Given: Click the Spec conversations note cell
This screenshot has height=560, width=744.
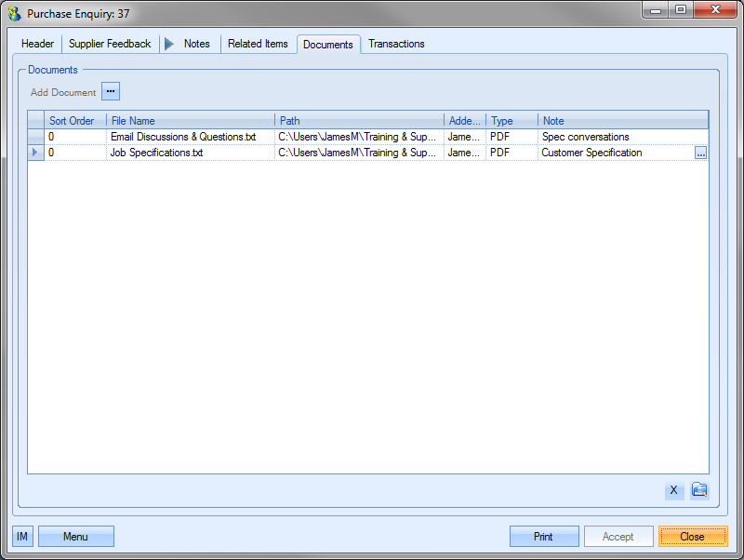Looking at the screenshot, I should coord(623,137).
